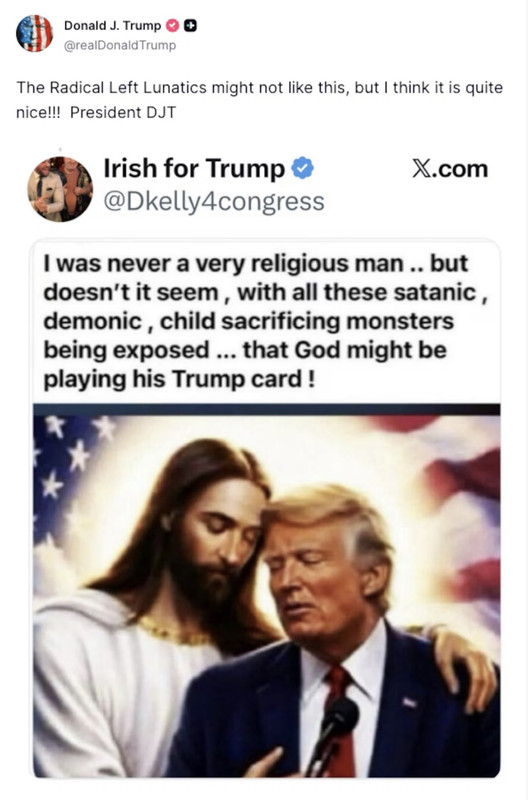Image resolution: width=528 pixels, height=800 pixels.
Task: Click the flag lapel pin on the suit
Action: [x=410, y=703]
